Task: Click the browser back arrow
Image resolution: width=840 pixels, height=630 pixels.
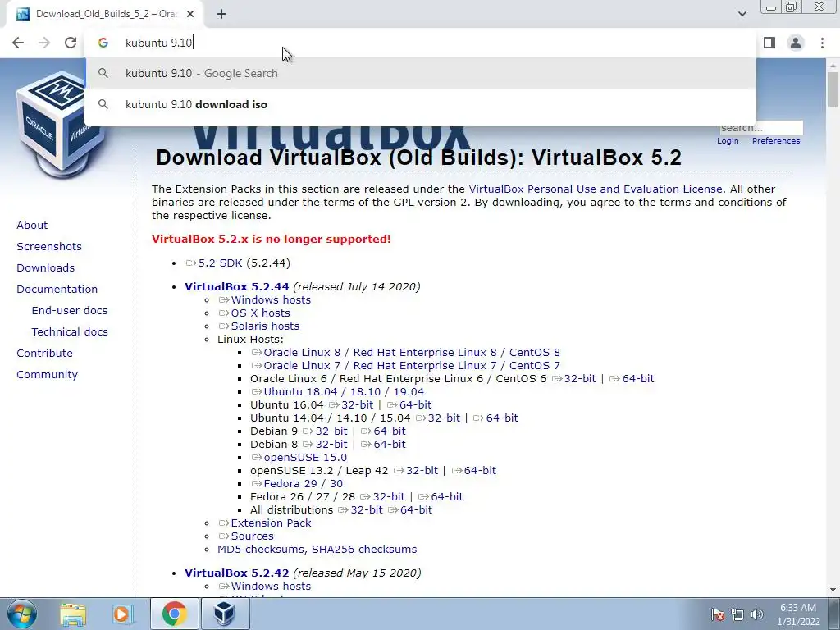Action: click(18, 43)
